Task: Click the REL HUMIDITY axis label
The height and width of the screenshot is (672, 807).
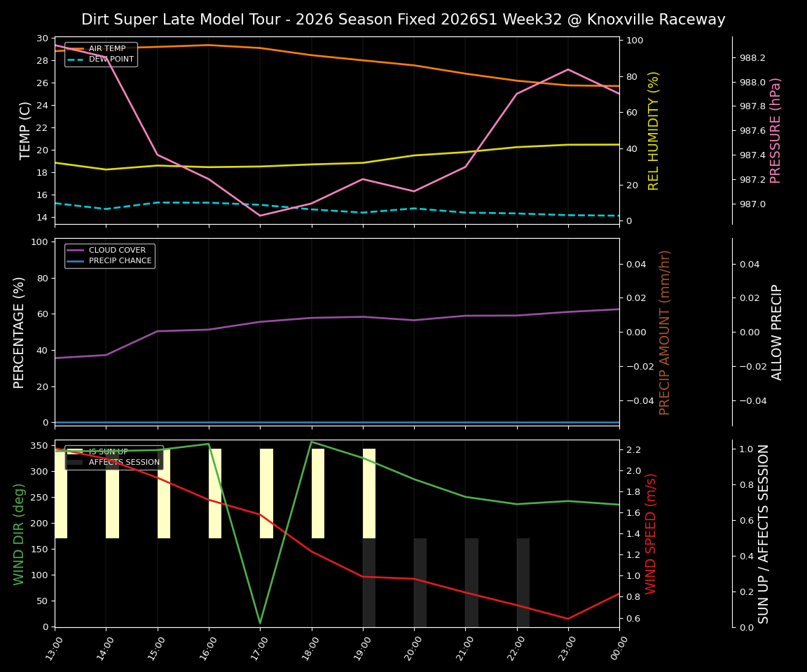Action: 653,129
